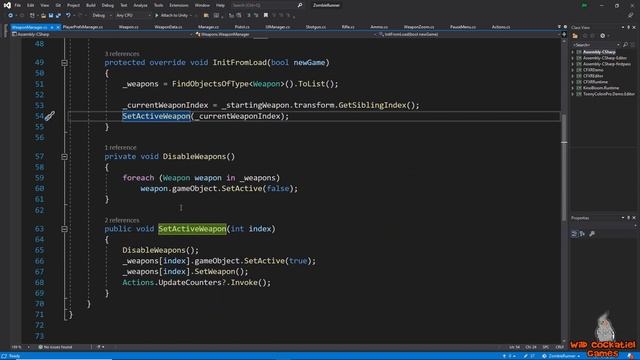This screenshot has width=640, height=360.
Task: Open the InitFromLoad member dropdown
Action: point(469,35)
